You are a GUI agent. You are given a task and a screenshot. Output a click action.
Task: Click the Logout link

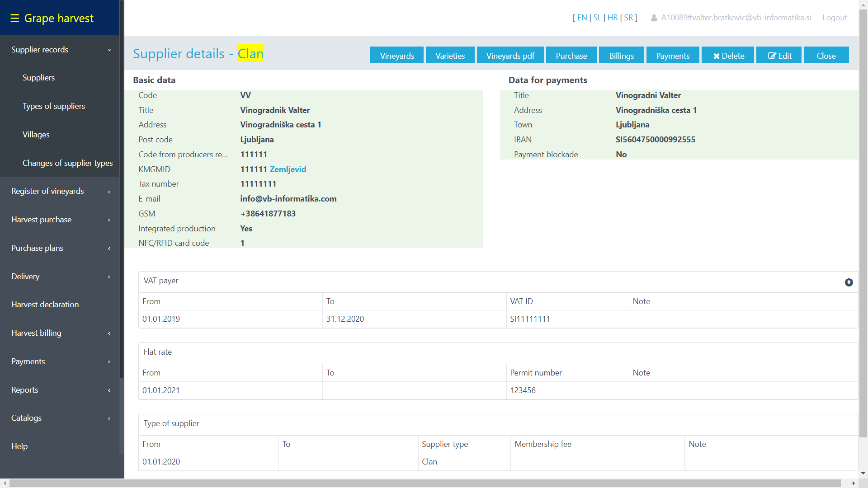tap(835, 18)
